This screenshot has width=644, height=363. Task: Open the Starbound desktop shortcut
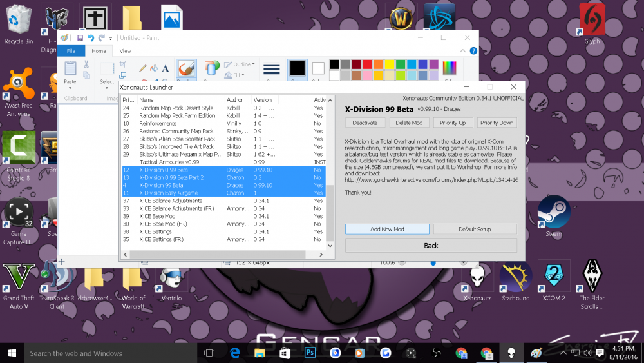point(515,282)
